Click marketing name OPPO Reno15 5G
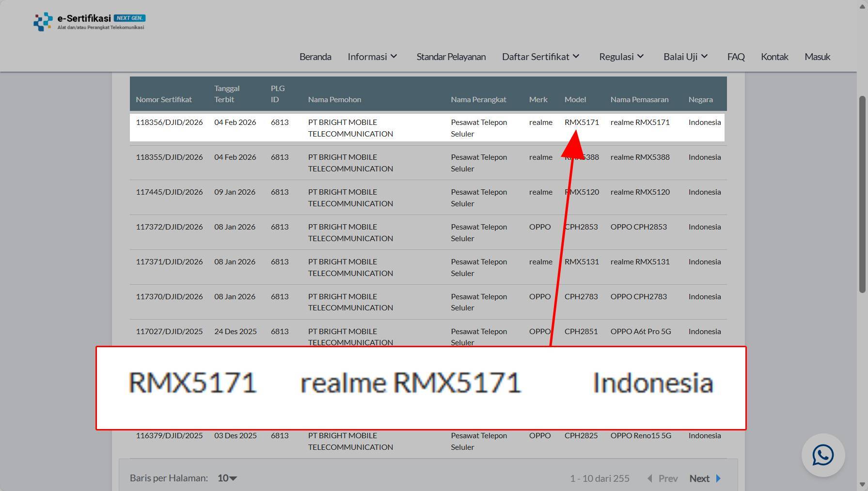This screenshot has height=491, width=868. (641, 435)
